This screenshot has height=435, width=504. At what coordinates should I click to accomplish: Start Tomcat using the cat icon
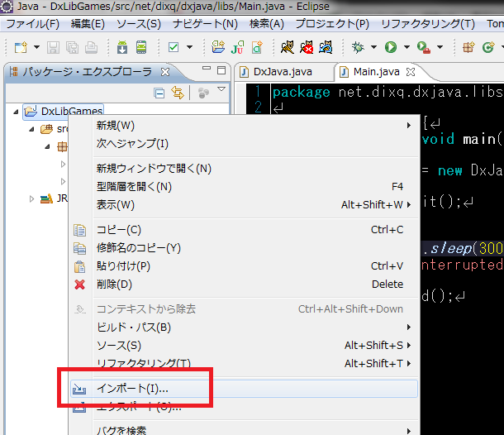coord(287,47)
